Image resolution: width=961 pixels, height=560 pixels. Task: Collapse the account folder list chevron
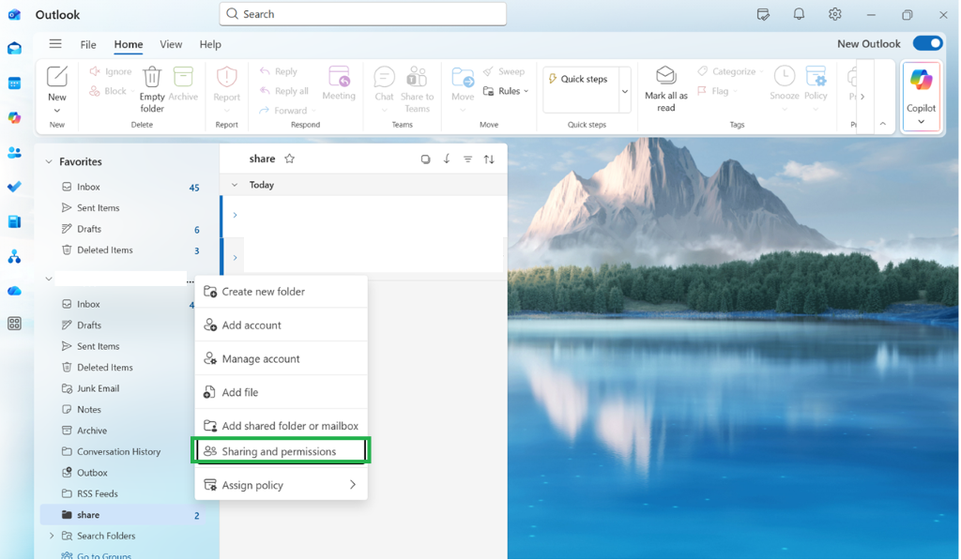(49, 279)
